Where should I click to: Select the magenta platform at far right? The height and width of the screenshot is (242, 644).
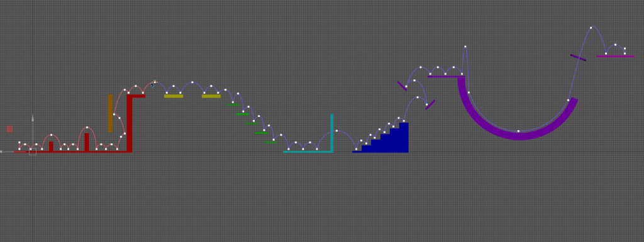pos(615,56)
